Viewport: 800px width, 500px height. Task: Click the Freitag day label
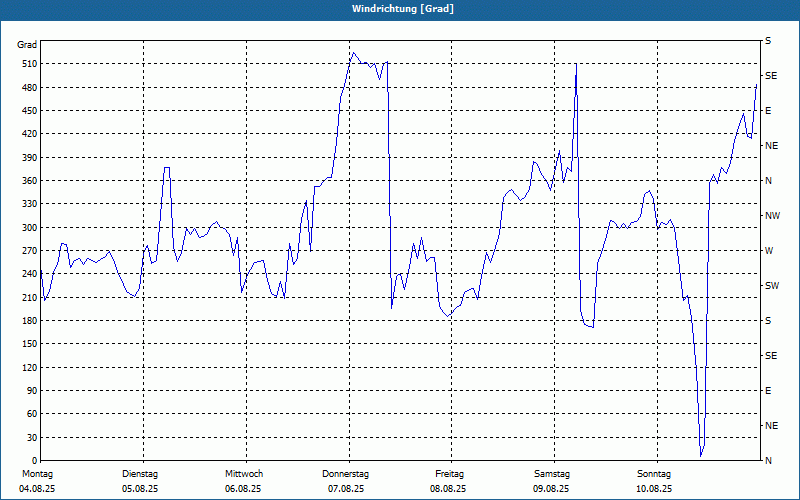449,474
